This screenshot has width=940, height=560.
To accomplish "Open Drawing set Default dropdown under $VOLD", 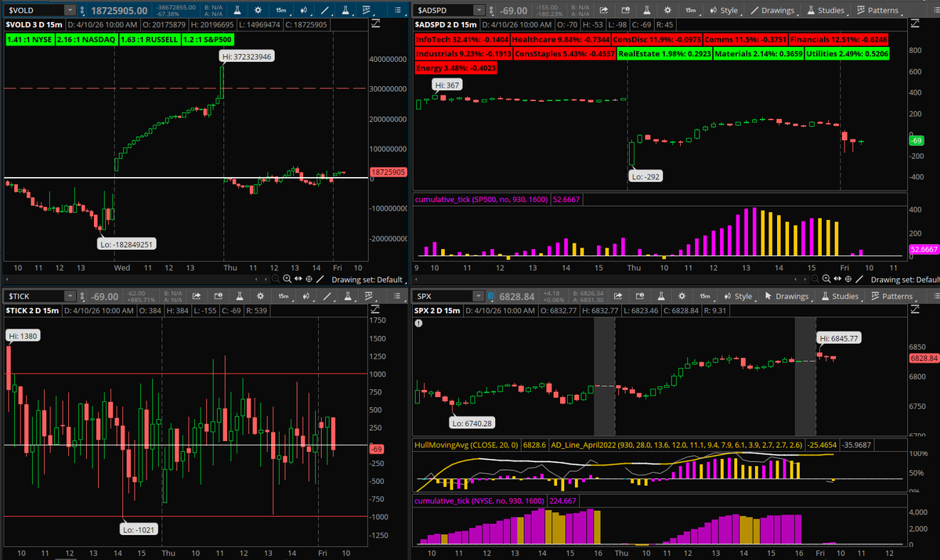I will [x=368, y=280].
